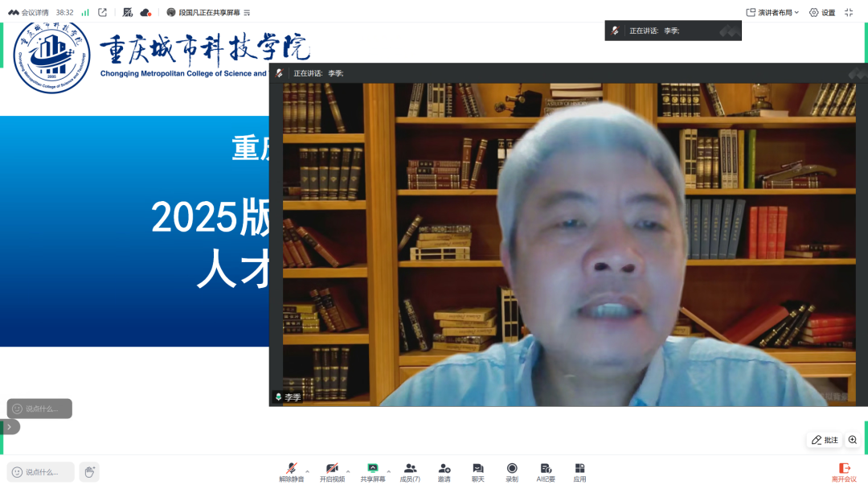Unmute the microphone (解除静音)
868x489 pixels.
tap(291, 471)
